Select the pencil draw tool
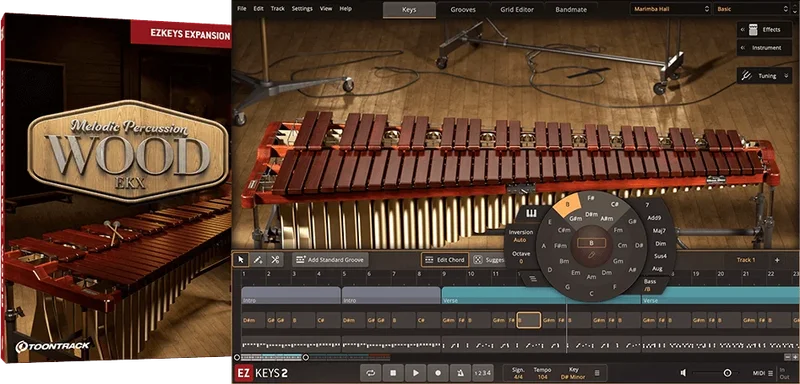 click(258, 260)
